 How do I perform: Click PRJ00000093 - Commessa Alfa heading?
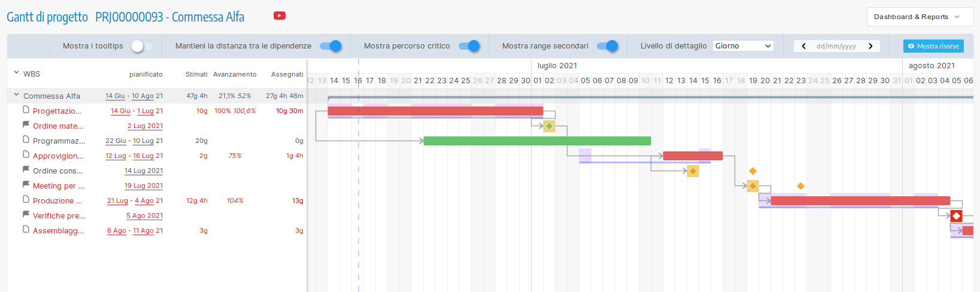point(170,17)
